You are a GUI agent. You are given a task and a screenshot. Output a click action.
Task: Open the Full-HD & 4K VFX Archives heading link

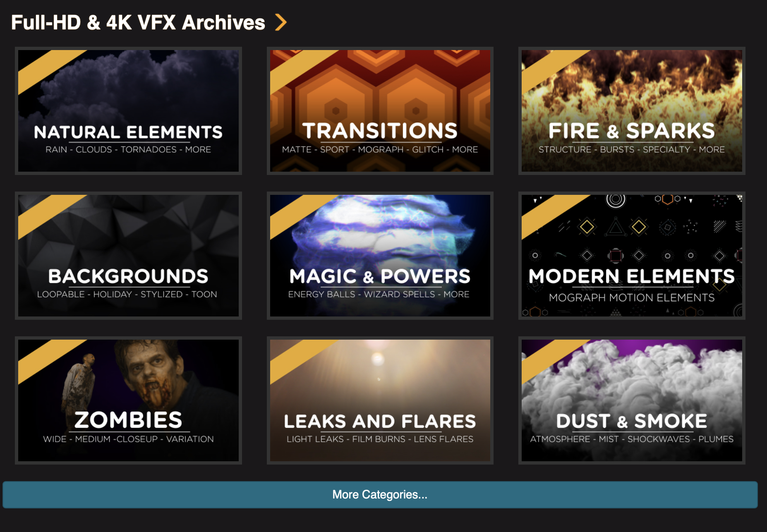(138, 22)
